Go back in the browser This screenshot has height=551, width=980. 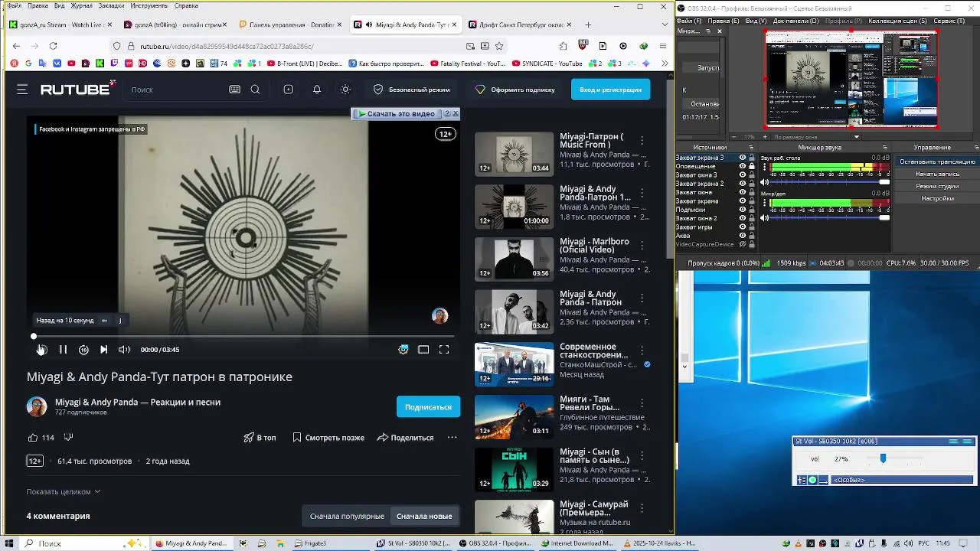(16, 46)
